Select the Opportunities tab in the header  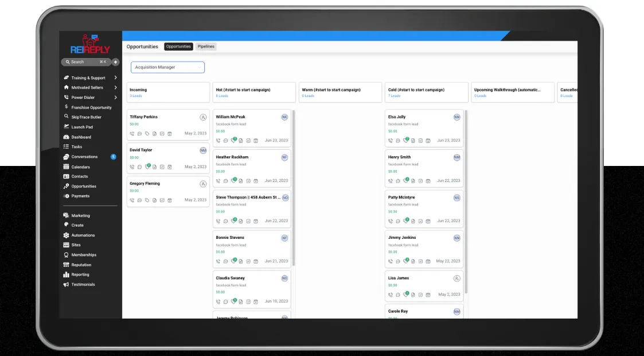tap(179, 47)
